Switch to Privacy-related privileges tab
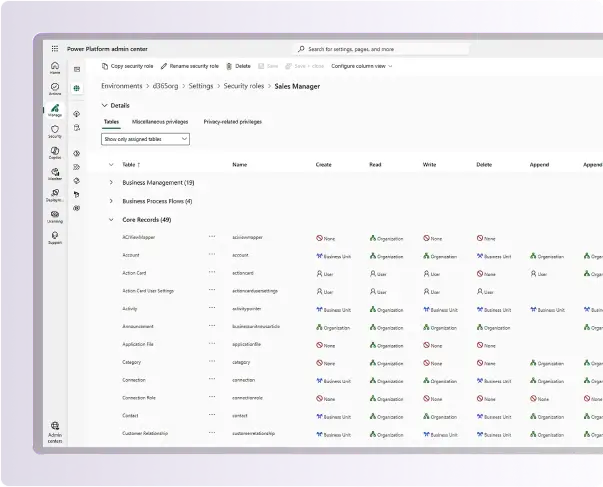 pyautogui.click(x=232, y=122)
